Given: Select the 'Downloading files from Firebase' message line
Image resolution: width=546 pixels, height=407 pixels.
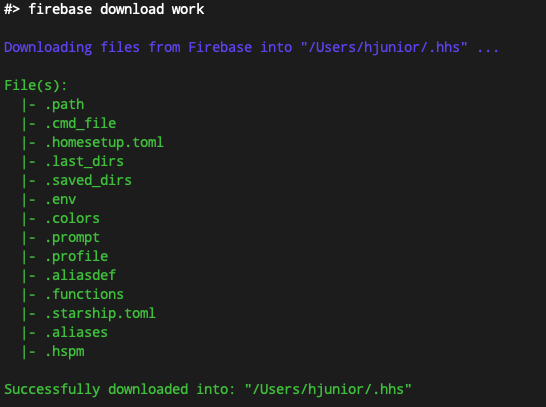Looking at the screenshot, I should (x=251, y=48).
